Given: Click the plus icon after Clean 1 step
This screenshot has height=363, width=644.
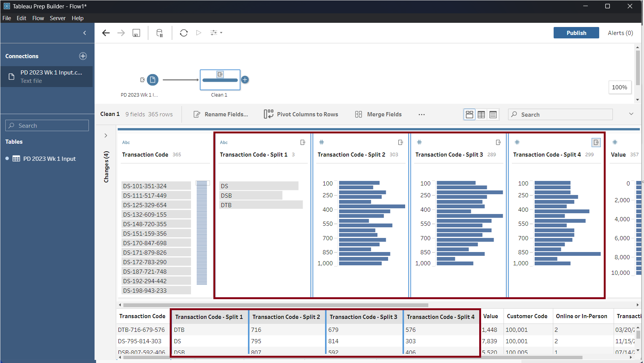Looking at the screenshot, I should pos(245,80).
